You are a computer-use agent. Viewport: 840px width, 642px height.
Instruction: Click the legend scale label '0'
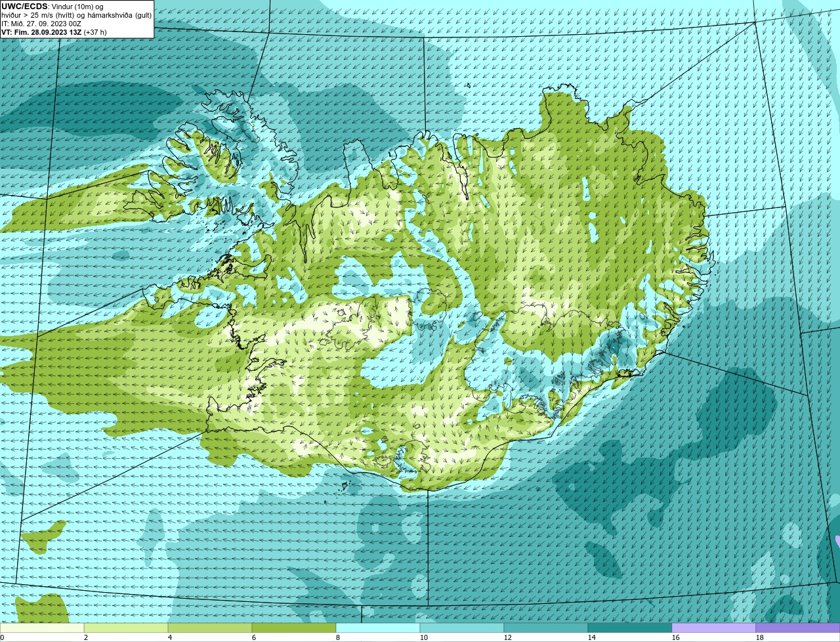point(2,637)
